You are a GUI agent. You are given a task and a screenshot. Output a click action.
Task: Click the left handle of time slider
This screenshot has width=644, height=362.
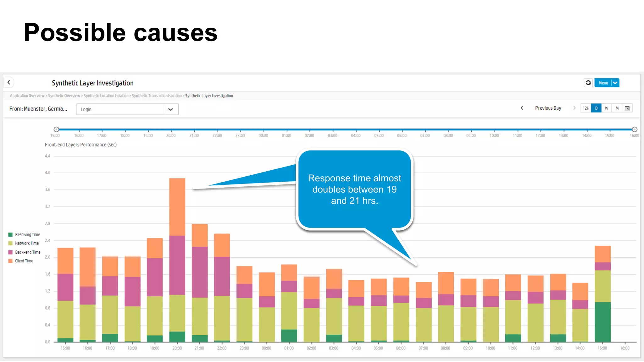tap(56, 129)
